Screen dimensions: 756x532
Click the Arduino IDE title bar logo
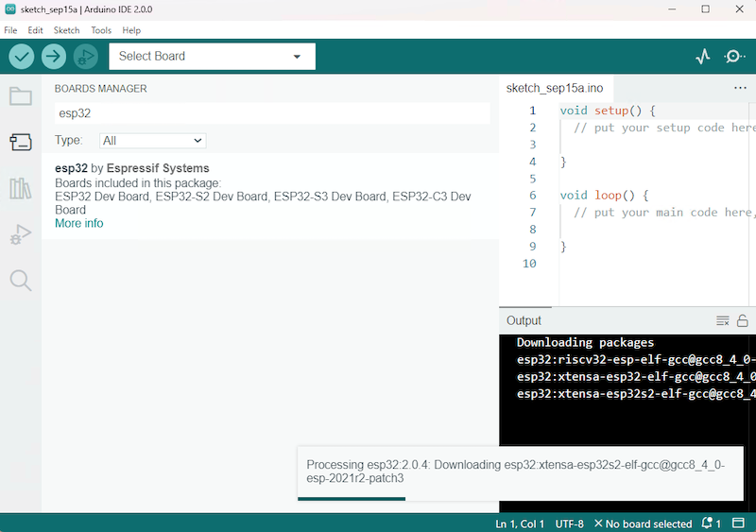tap(10, 9)
